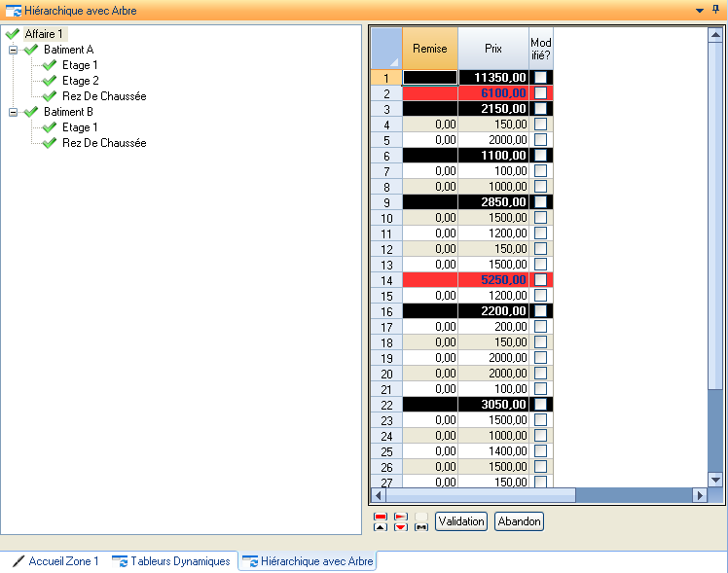Image resolution: width=728 pixels, height=573 pixels.
Task: Collapse the Batiment A tree node
Action: point(14,50)
